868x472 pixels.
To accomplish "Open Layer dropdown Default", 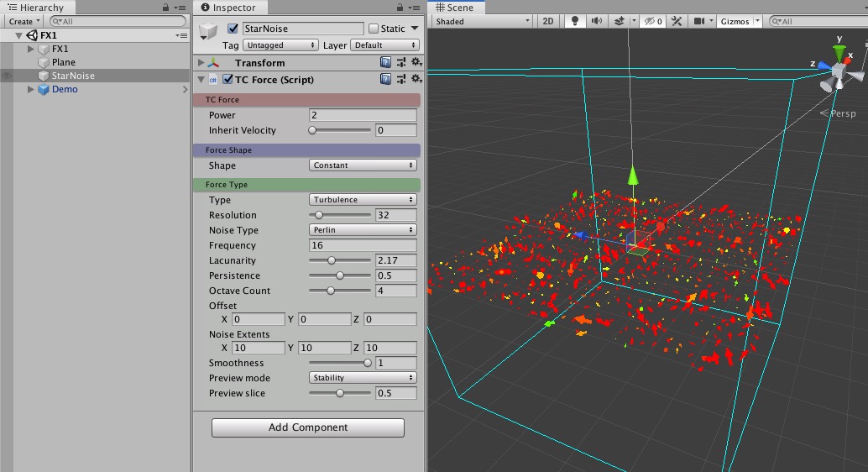I will pyautogui.click(x=384, y=45).
